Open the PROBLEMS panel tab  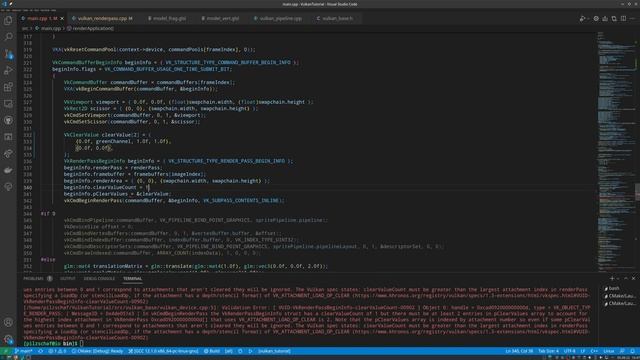pyautogui.click(x=33, y=278)
